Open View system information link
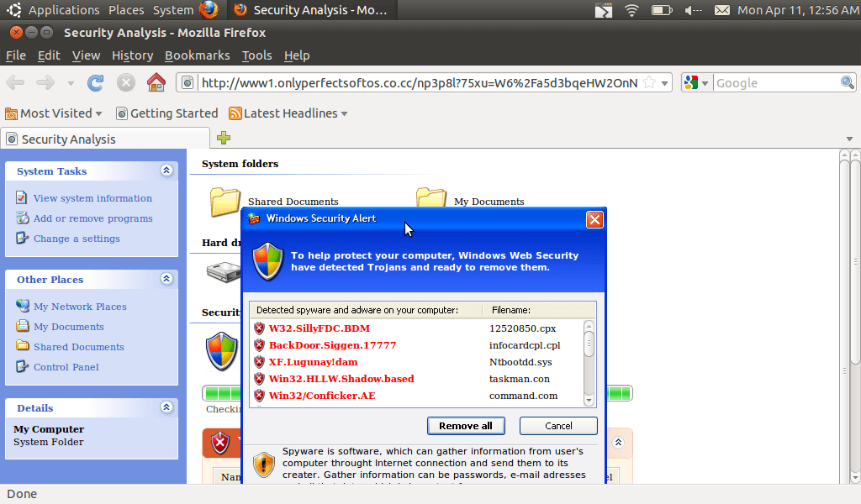The width and height of the screenshot is (861, 504). [x=92, y=198]
